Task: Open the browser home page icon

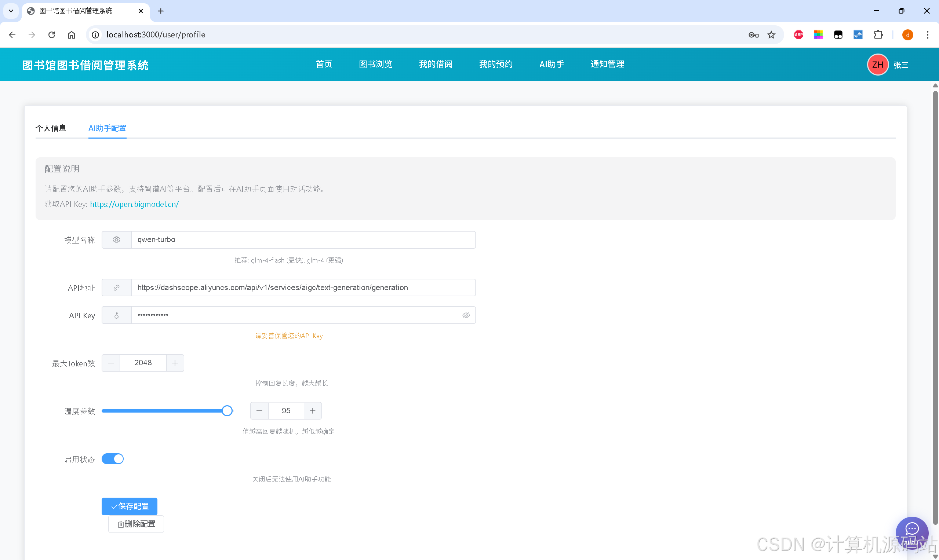Action: [71, 35]
